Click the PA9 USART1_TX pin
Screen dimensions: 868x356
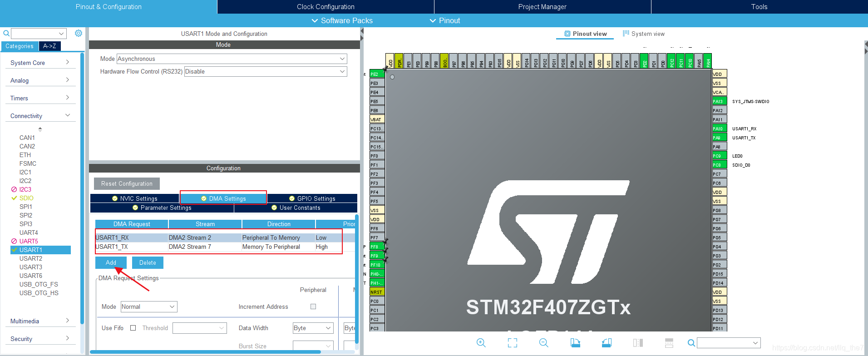720,138
